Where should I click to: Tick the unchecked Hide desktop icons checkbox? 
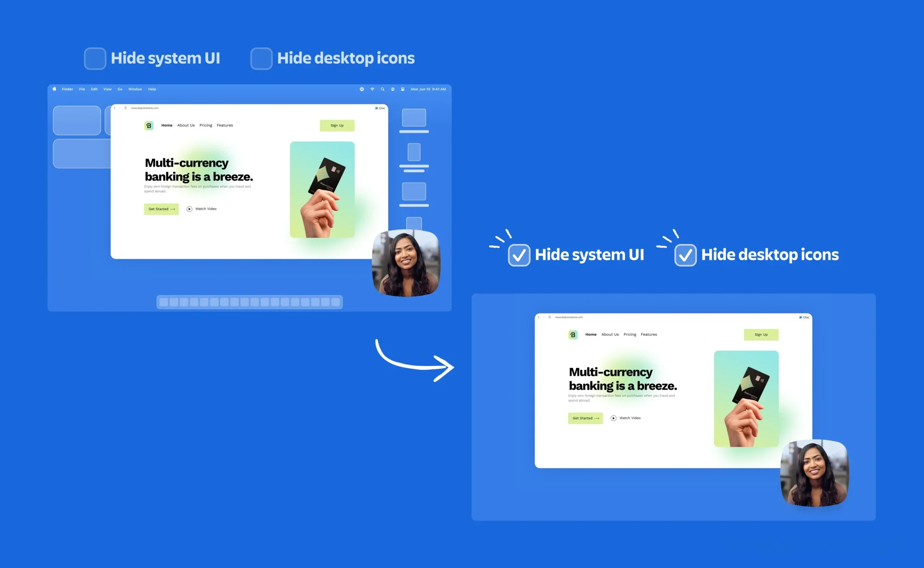coord(261,58)
